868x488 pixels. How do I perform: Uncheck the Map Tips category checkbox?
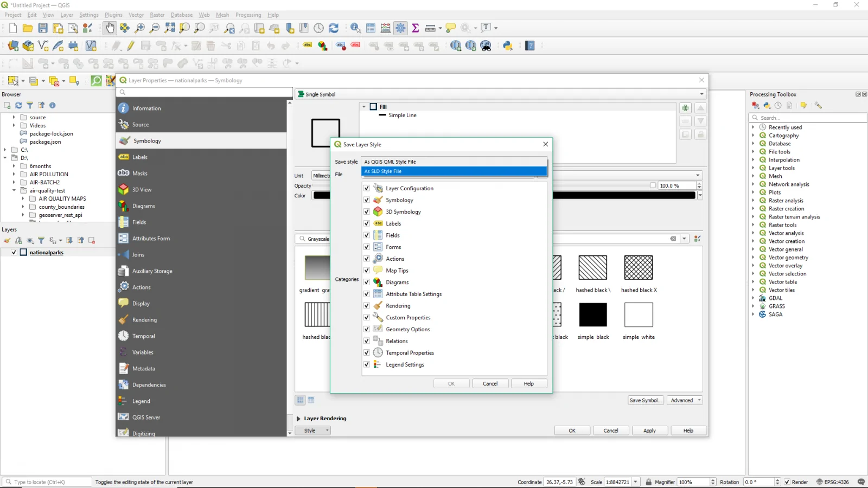tap(367, 271)
